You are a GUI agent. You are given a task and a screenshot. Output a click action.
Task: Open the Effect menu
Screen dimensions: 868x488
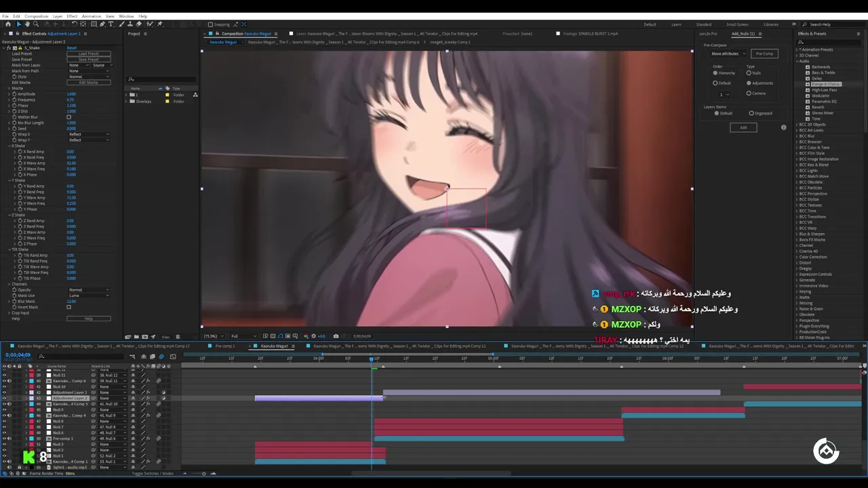(x=72, y=16)
